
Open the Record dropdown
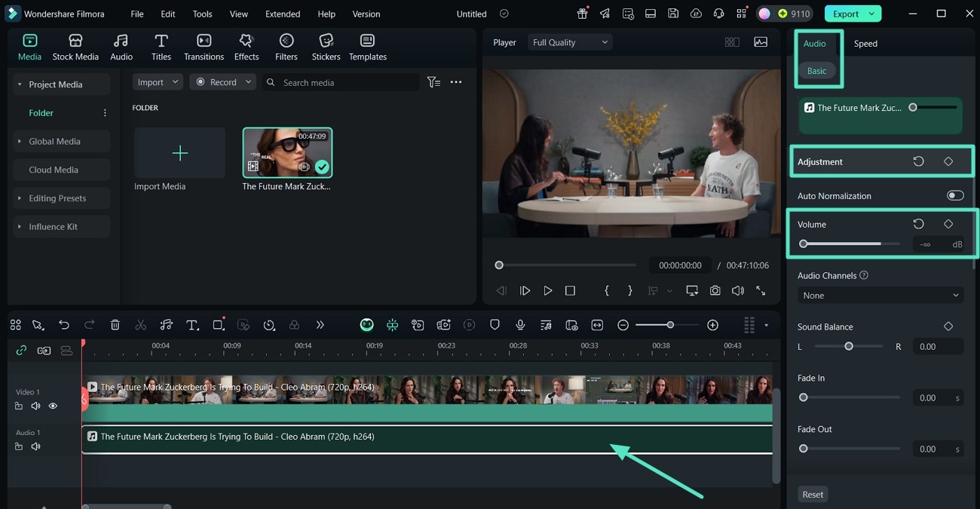pos(222,82)
